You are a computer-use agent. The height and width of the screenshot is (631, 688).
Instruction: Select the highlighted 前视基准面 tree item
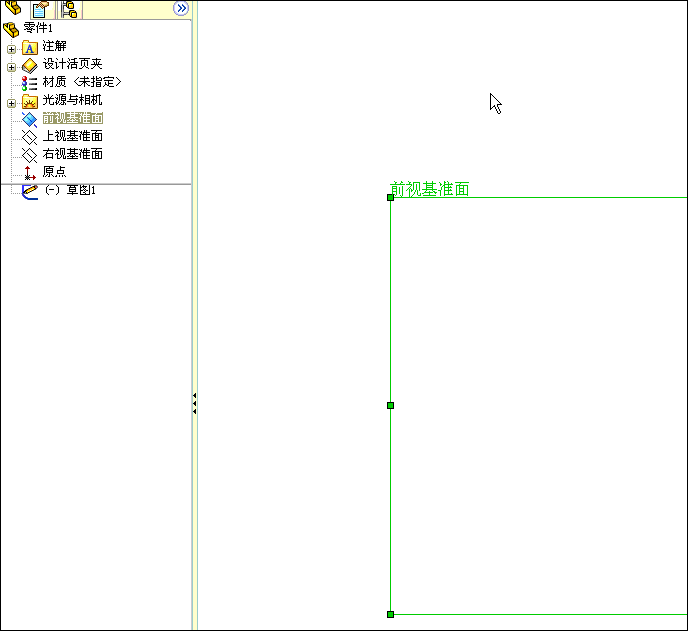73,118
